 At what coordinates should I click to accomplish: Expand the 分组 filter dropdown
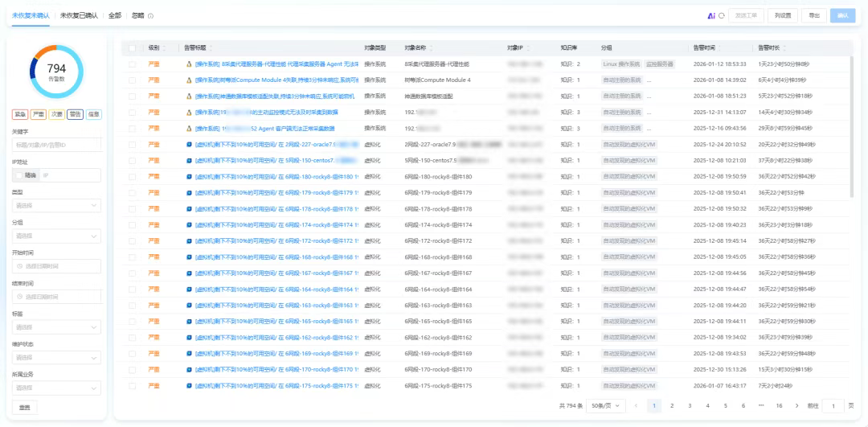[56, 236]
